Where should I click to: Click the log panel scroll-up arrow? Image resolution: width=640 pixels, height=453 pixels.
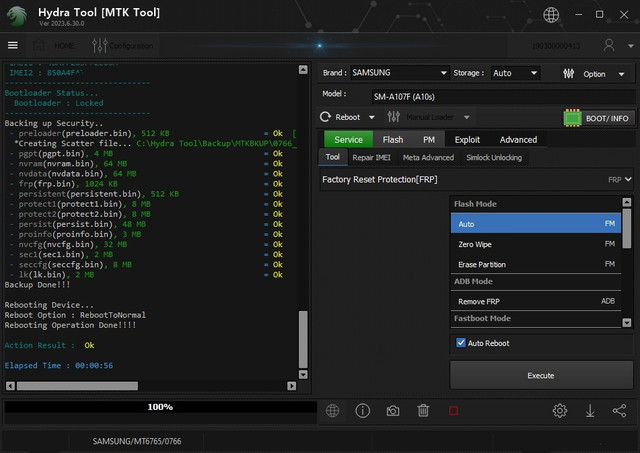[303, 69]
